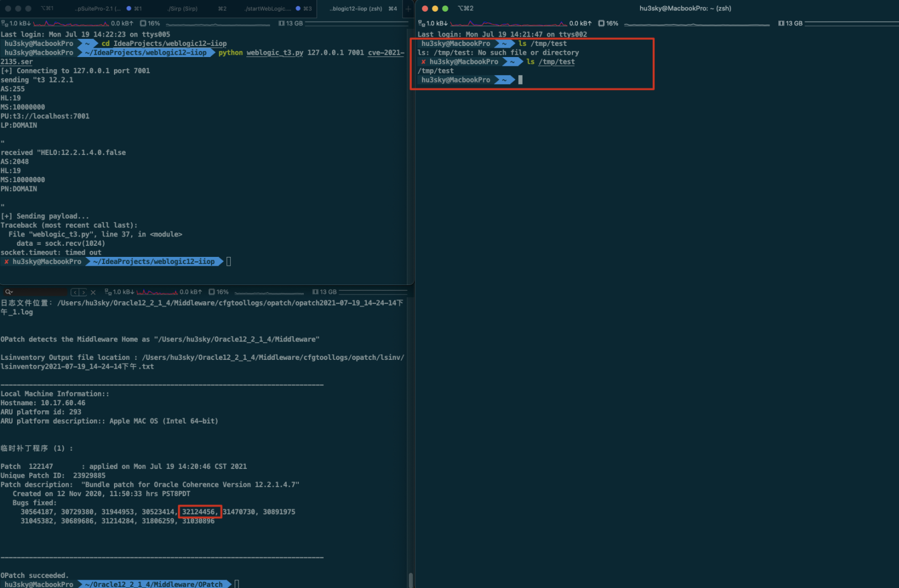The width and height of the screenshot is (899, 588).
Task: Click 'socket.timeout: timed out' line
Action: click(x=51, y=252)
